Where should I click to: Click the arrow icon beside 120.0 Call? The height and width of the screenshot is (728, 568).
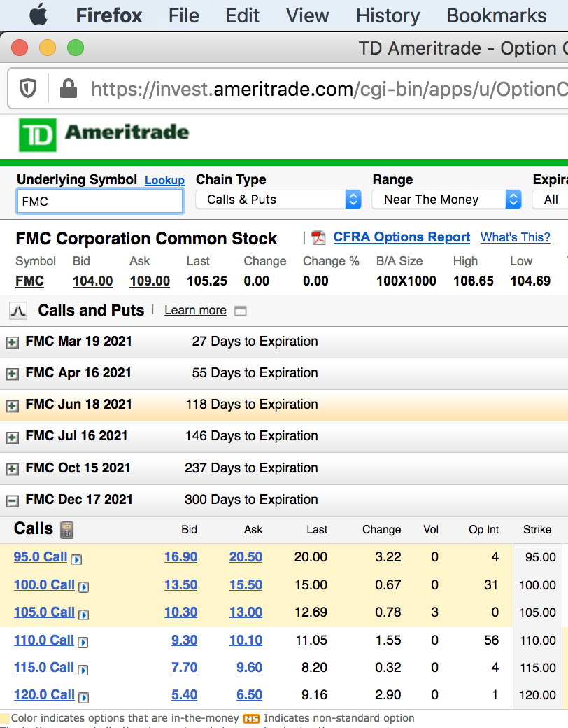(x=84, y=697)
